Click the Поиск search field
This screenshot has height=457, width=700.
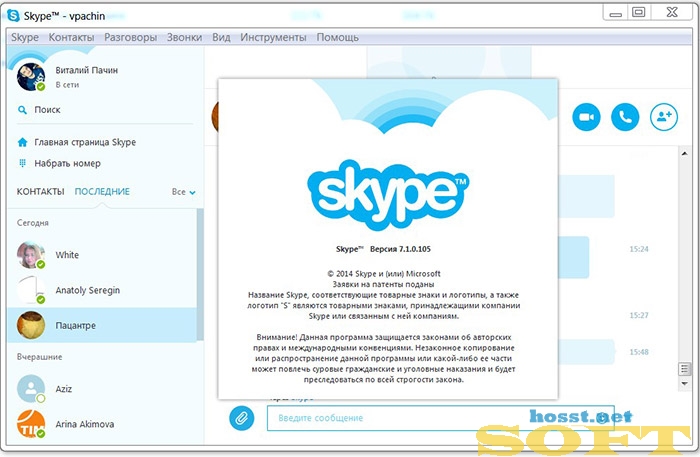coord(105,110)
